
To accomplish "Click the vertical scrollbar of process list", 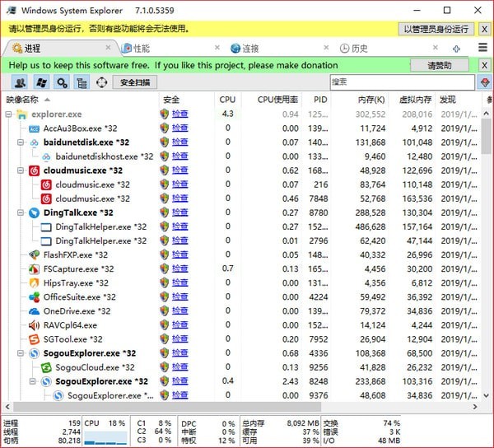I will coord(487,247).
